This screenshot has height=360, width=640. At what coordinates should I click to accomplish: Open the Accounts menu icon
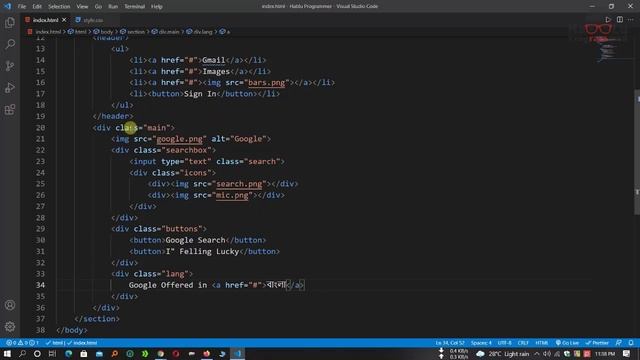pos(10,305)
